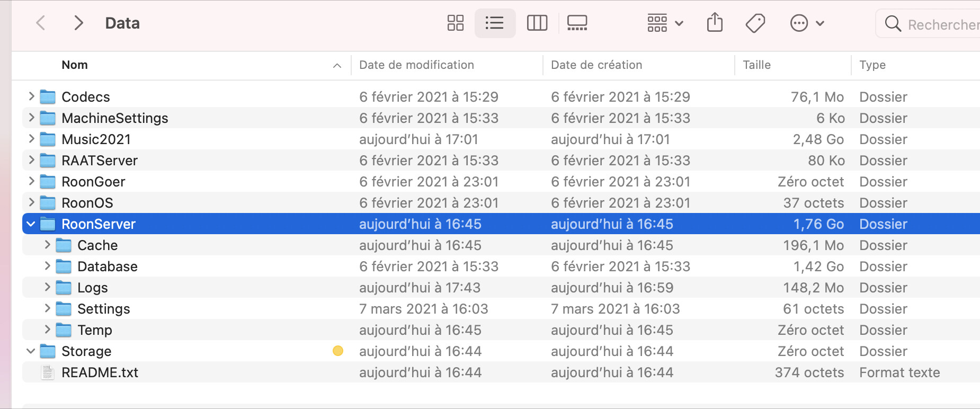Switch to icon grid view
Image resolution: width=980 pixels, height=409 pixels.
(456, 23)
